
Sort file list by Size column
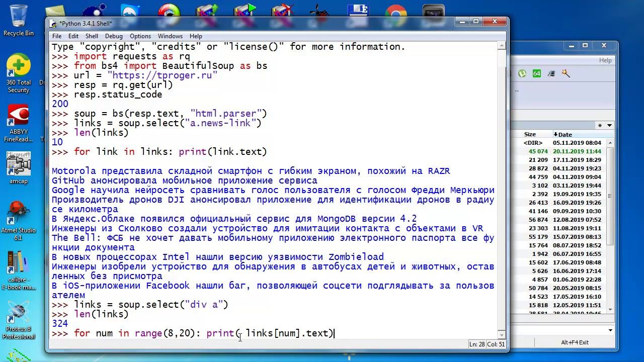[531, 134]
